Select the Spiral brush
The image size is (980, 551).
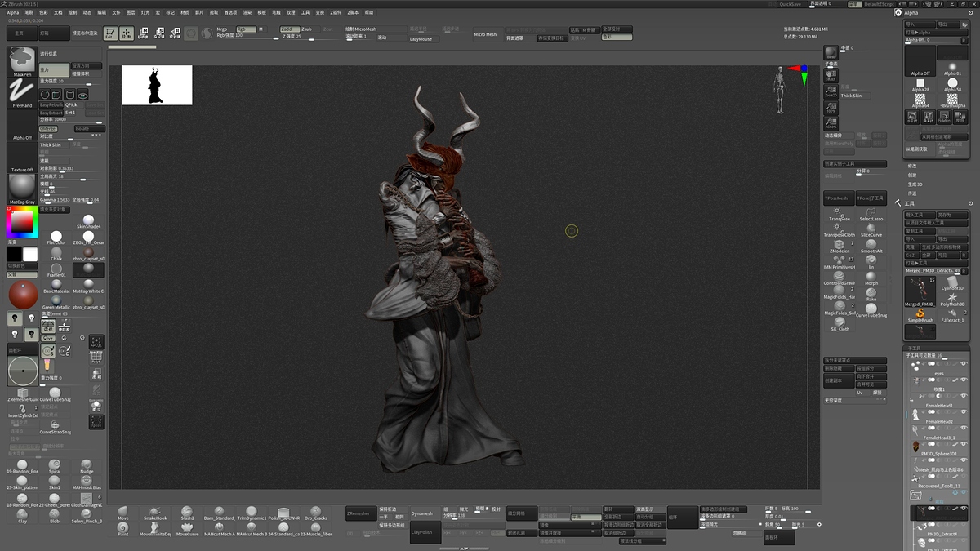point(55,467)
